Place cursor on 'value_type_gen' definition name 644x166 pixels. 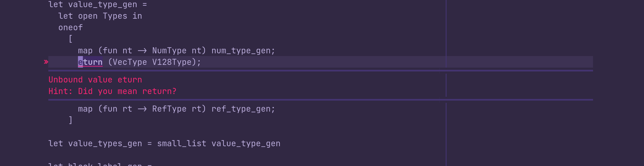point(103,4)
